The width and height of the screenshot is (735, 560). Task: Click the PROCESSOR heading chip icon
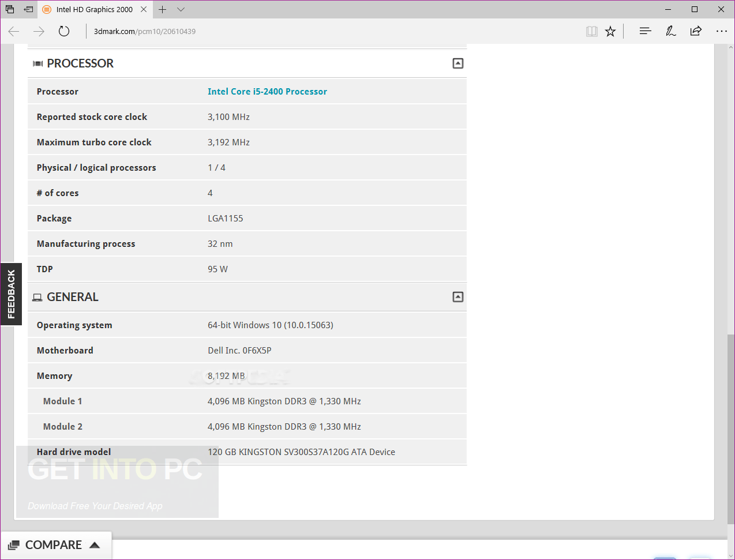38,63
